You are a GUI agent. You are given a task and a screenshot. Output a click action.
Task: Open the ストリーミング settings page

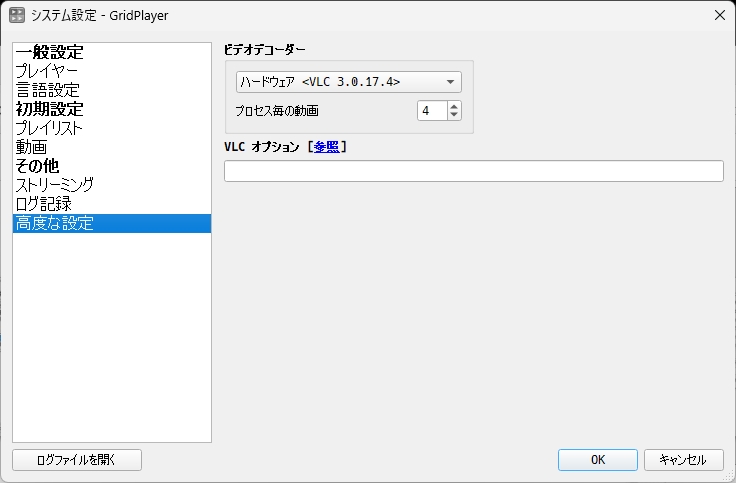click(55, 185)
